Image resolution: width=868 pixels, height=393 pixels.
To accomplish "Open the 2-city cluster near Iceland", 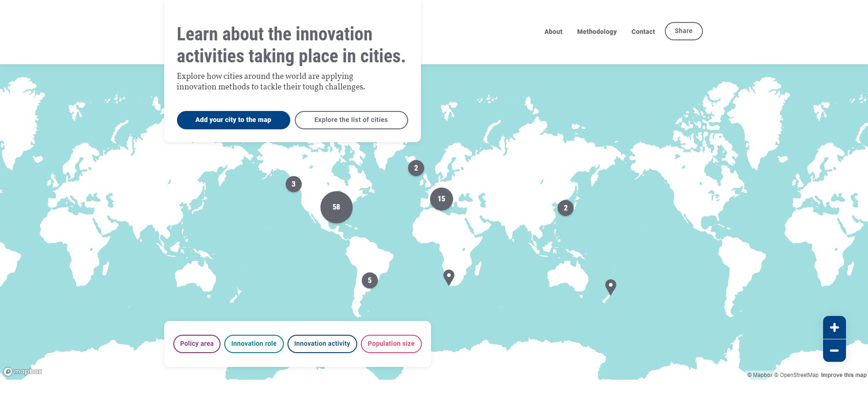I will pos(416,168).
